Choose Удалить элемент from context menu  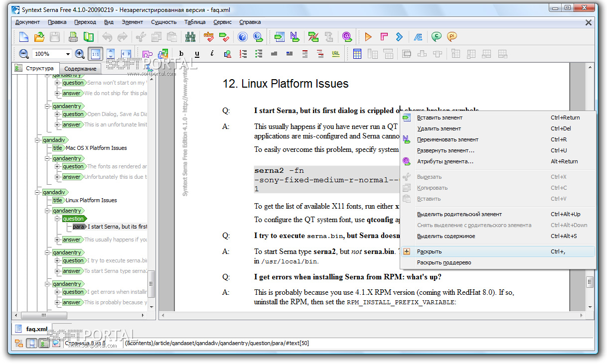click(439, 128)
